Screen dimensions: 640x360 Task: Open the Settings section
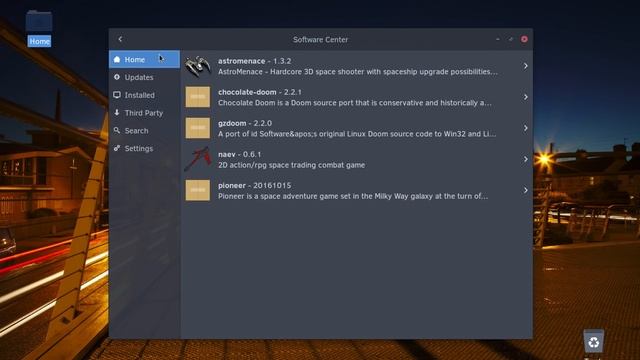[144, 149]
